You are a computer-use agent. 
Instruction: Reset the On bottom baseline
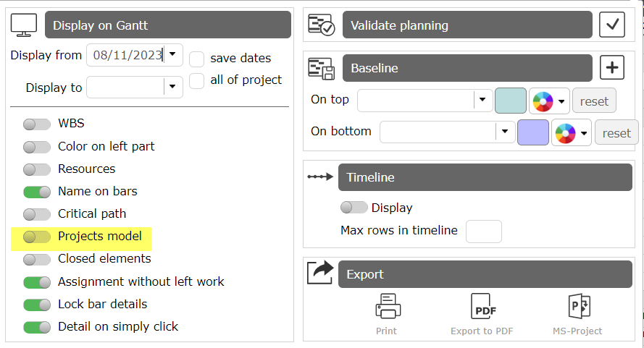(616, 132)
